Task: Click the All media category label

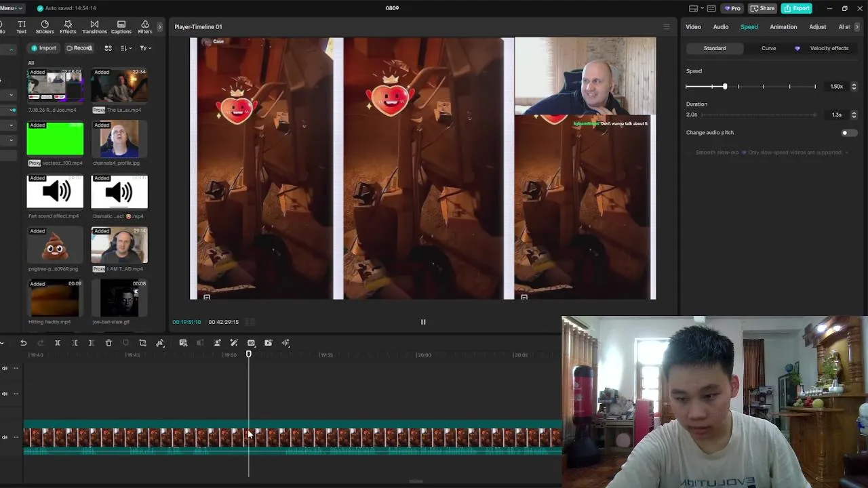Action: coord(31,63)
